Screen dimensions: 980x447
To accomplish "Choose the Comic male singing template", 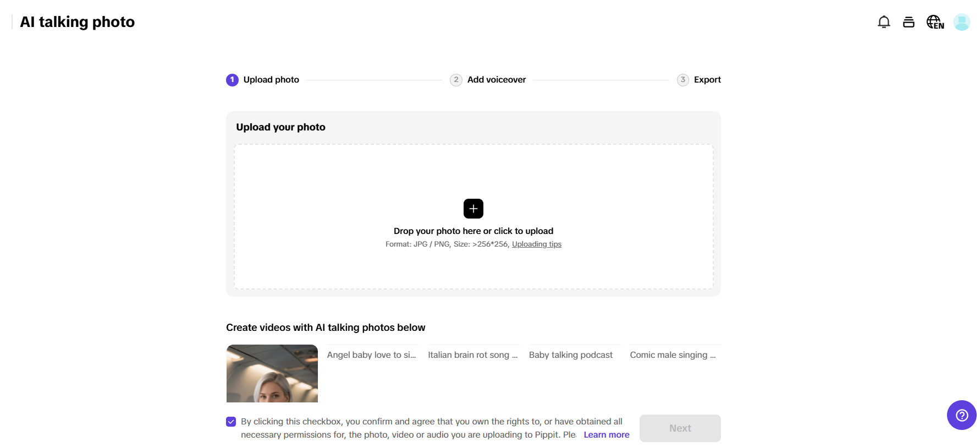I will 673,355.
